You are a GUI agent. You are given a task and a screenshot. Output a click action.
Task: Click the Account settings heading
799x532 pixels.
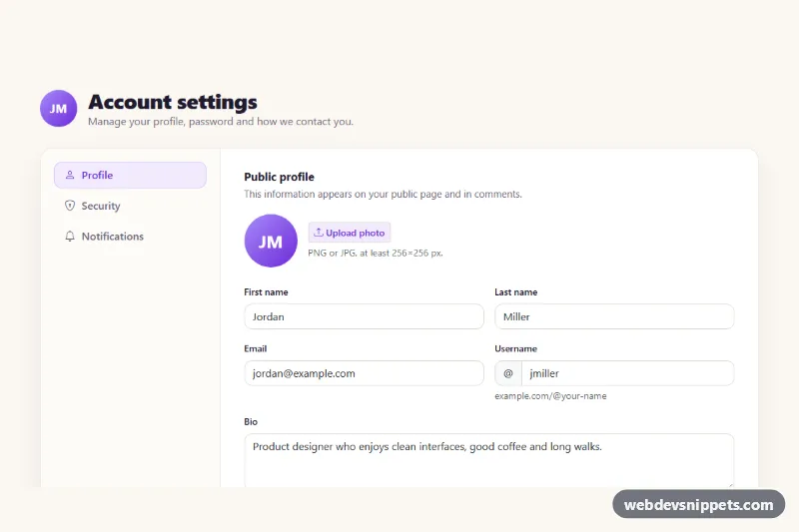(x=173, y=103)
